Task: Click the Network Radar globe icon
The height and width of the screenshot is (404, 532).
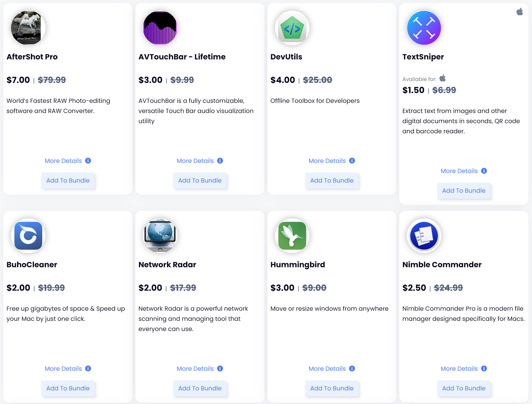Action: [160, 235]
